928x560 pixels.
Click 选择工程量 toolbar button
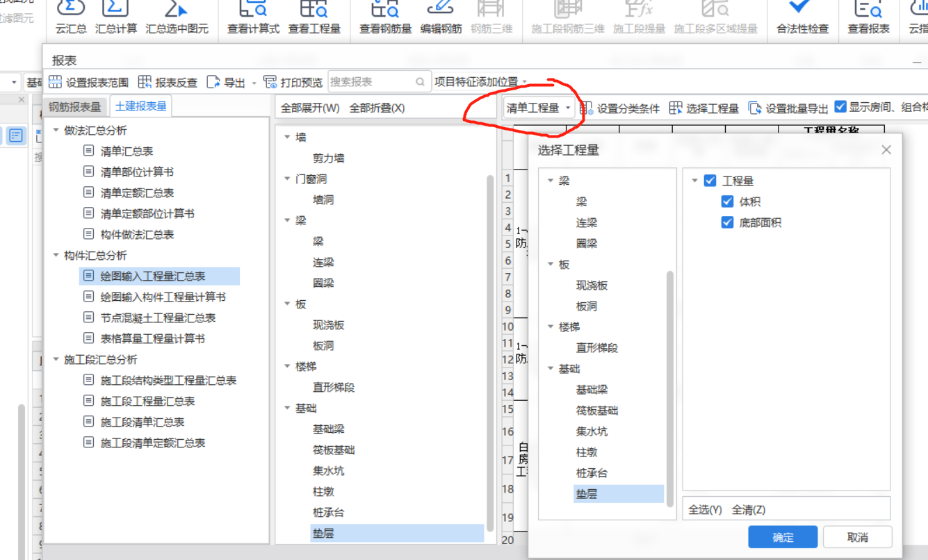tap(704, 108)
